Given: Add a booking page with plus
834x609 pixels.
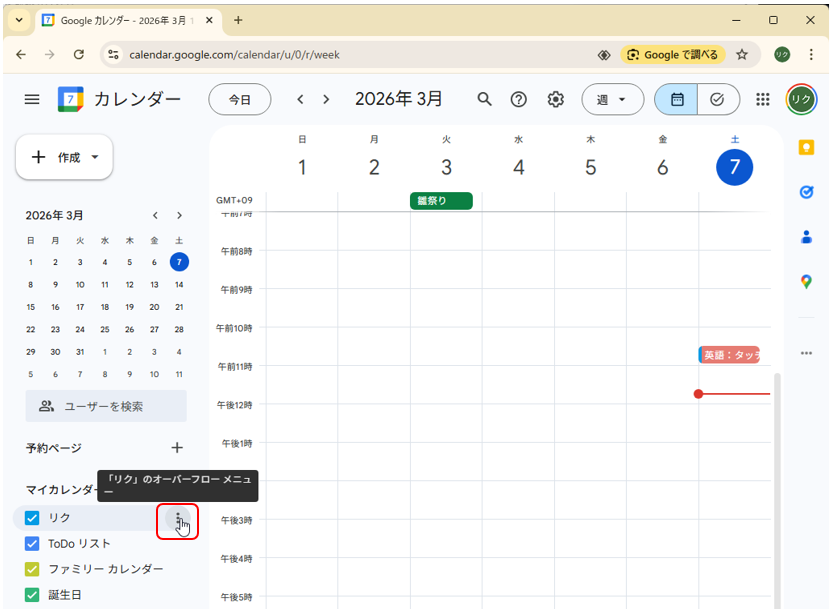Looking at the screenshot, I should [x=177, y=448].
